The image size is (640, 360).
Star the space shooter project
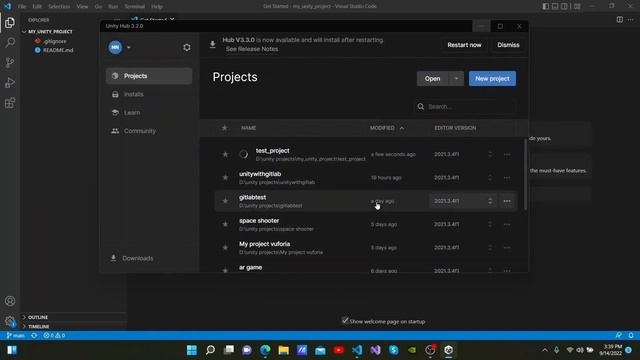pyautogui.click(x=225, y=224)
